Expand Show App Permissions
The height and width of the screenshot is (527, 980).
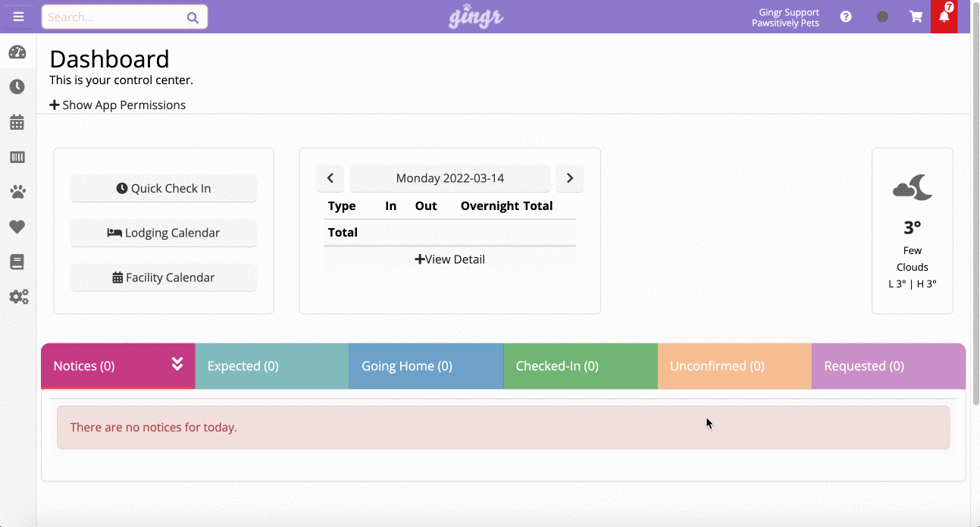pyautogui.click(x=117, y=105)
